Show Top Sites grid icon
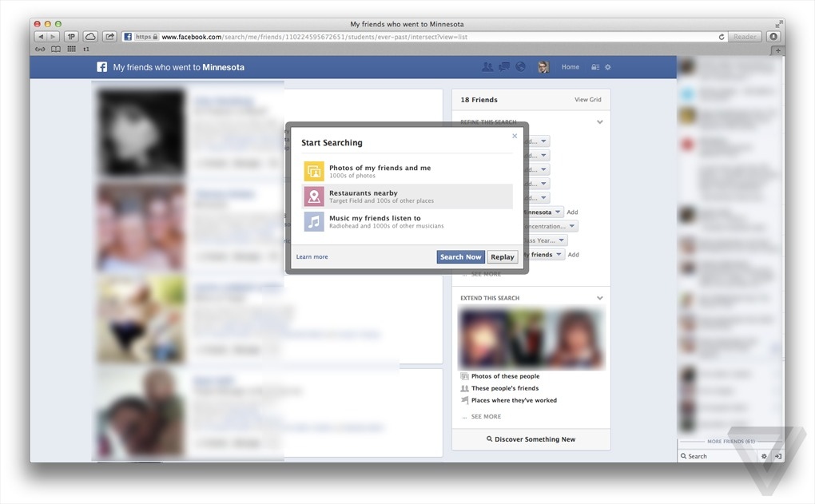The width and height of the screenshot is (815, 504). click(x=72, y=50)
